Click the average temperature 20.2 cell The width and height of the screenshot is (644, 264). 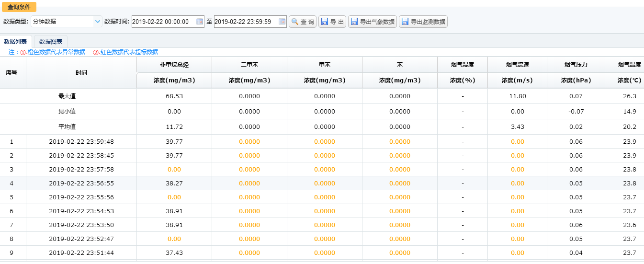[625, 127]
